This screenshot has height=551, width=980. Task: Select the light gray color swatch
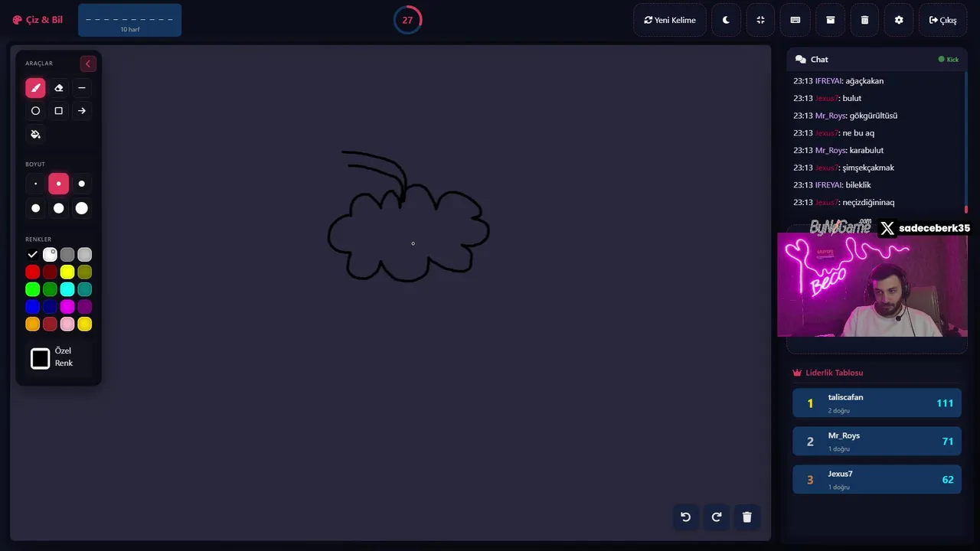pyautogui.click(x=85, y=255)
